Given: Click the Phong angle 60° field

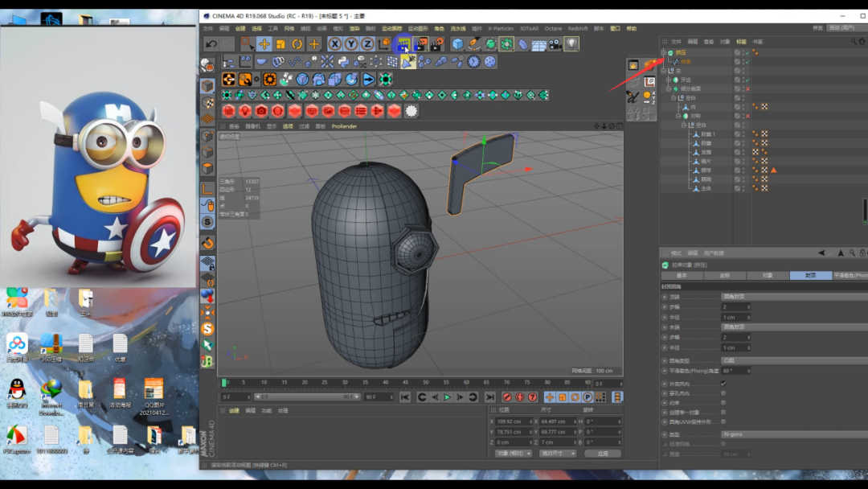Looking at the screenshot, I should point(735,371).
